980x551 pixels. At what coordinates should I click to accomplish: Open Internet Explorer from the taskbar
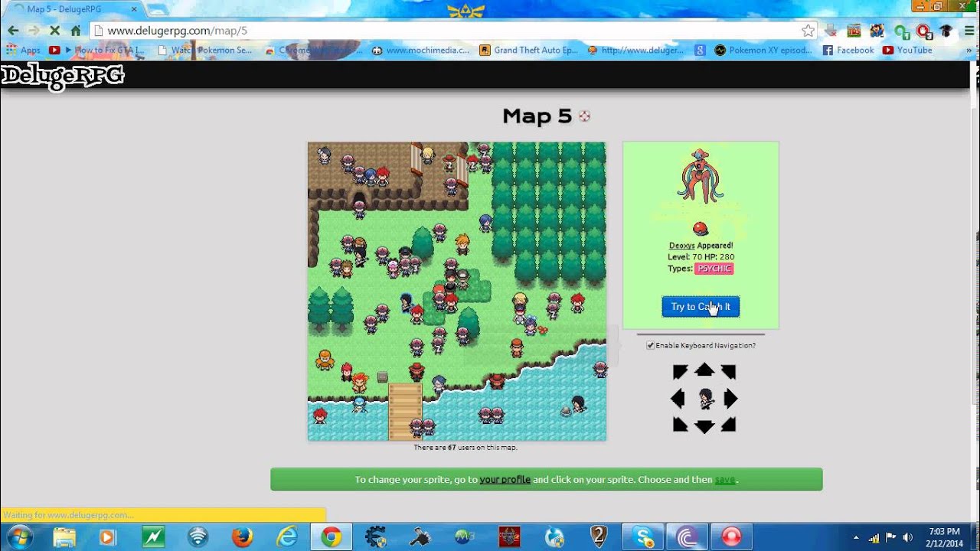pos(287,536)
